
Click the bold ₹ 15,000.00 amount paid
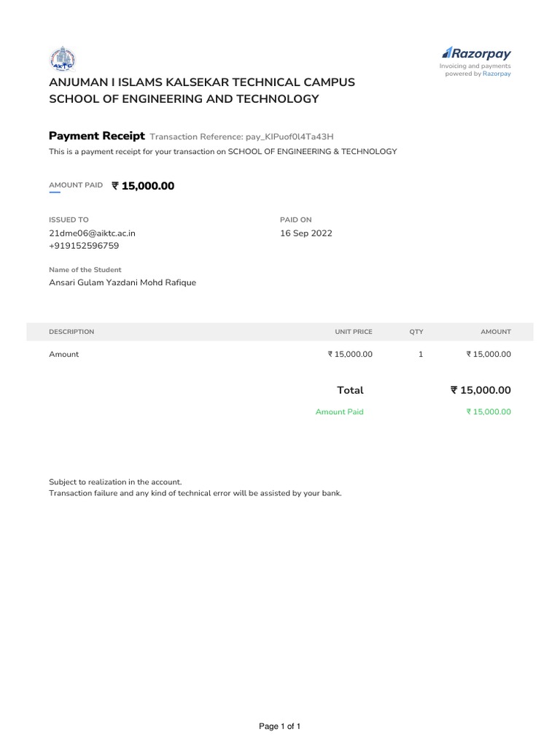[x=144, y=186]
